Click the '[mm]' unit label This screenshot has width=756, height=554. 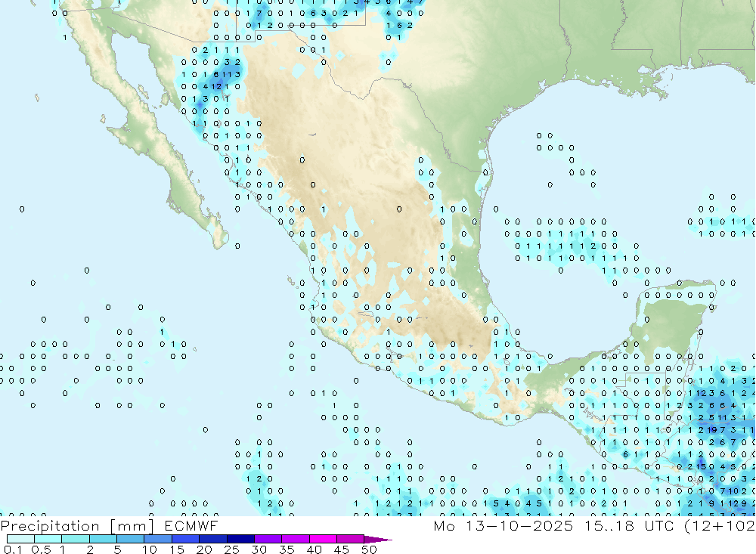[x=132, y=526]
